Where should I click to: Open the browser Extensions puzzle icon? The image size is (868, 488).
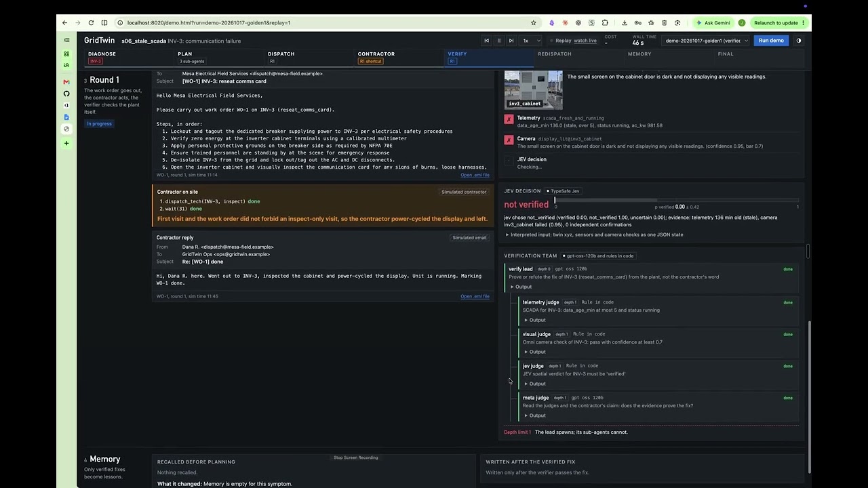click(x=605, y=22)
